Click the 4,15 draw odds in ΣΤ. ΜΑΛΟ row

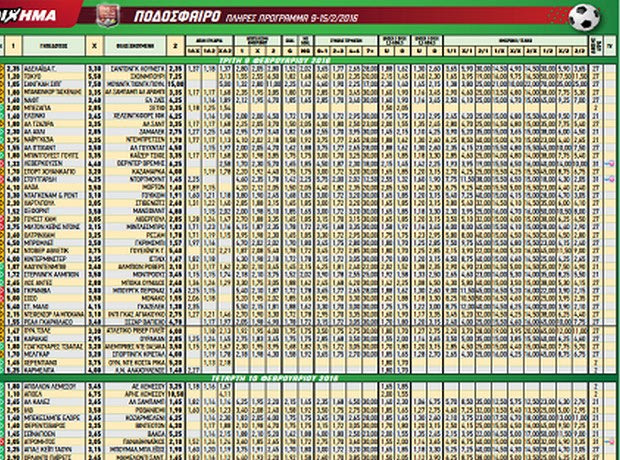point(95,306)
